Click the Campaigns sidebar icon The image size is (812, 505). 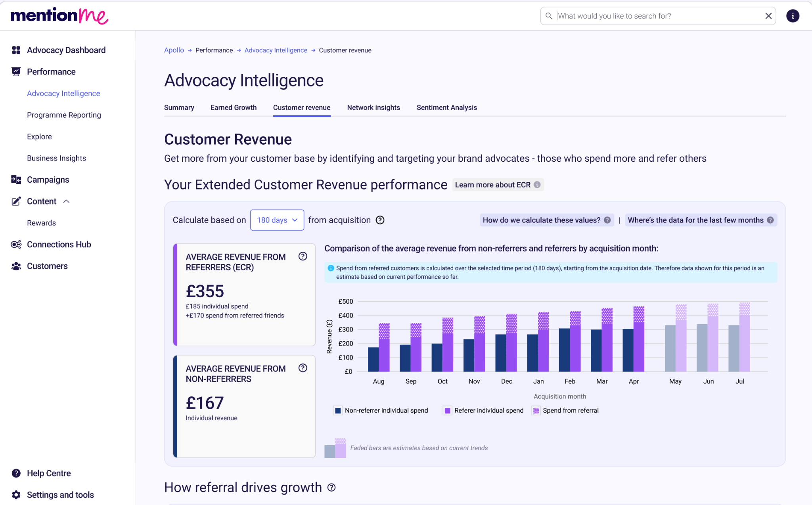(16, 180)
